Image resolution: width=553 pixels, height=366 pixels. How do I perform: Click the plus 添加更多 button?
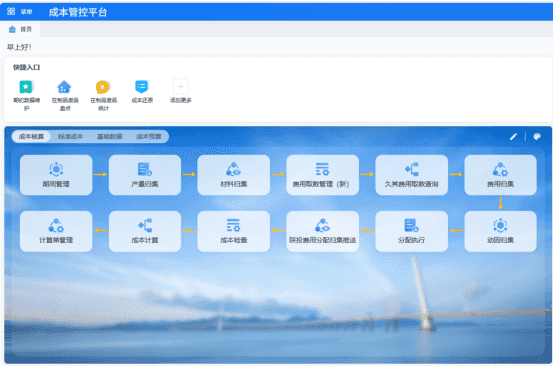point(181,87)
